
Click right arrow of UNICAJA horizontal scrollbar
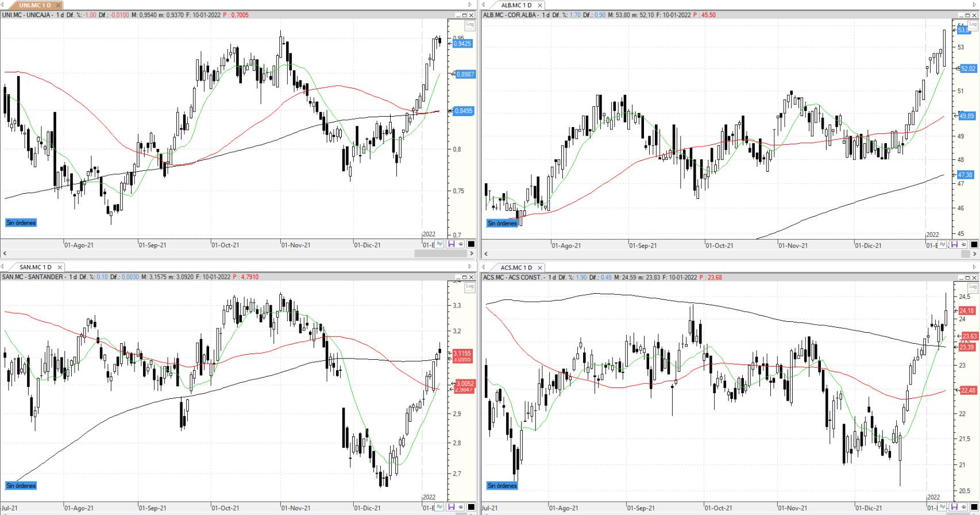(472, 253)
